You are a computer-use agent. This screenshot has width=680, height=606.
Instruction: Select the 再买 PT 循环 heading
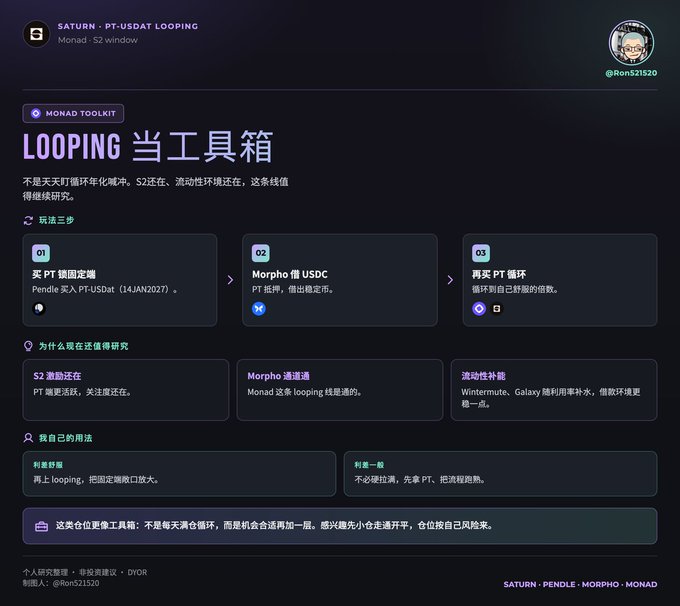(499, 274)
